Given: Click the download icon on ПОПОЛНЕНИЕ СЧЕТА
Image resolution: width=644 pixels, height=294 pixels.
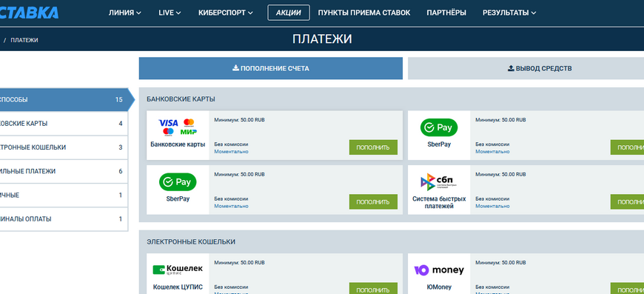Looking at the screenshot, I should click(235, 68).
